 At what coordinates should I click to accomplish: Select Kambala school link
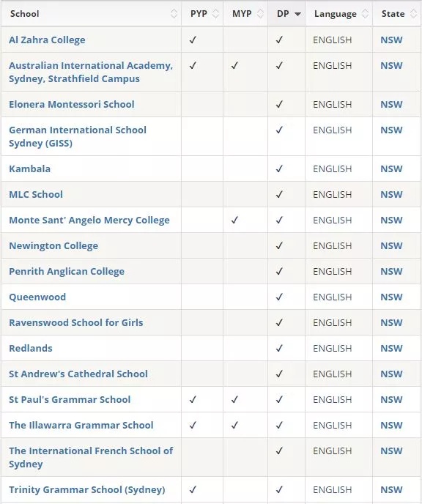(29, 168)
